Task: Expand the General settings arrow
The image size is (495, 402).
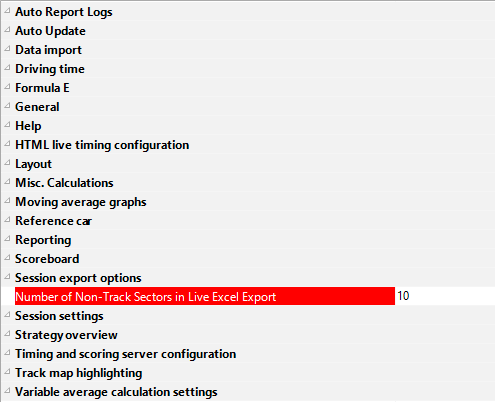Action: pos(7,106)
